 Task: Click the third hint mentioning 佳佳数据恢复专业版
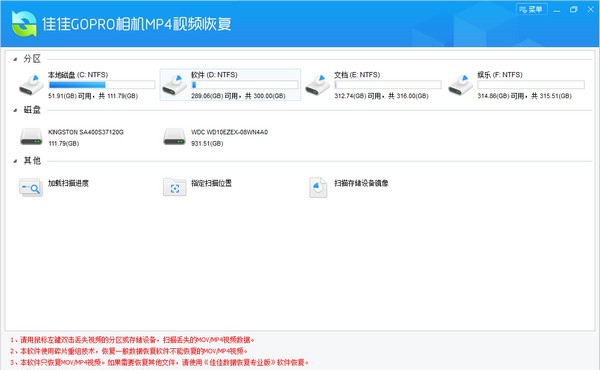159,362
